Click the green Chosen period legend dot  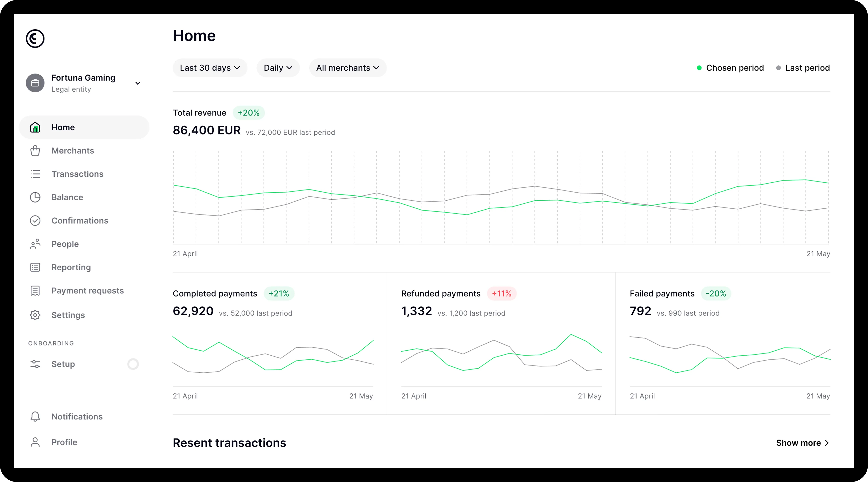[x=699, y=68]
